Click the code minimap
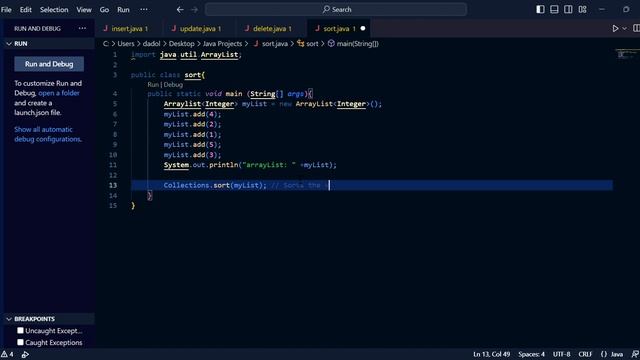Viewport: 640px width, 360px height. tap(627, 54)
